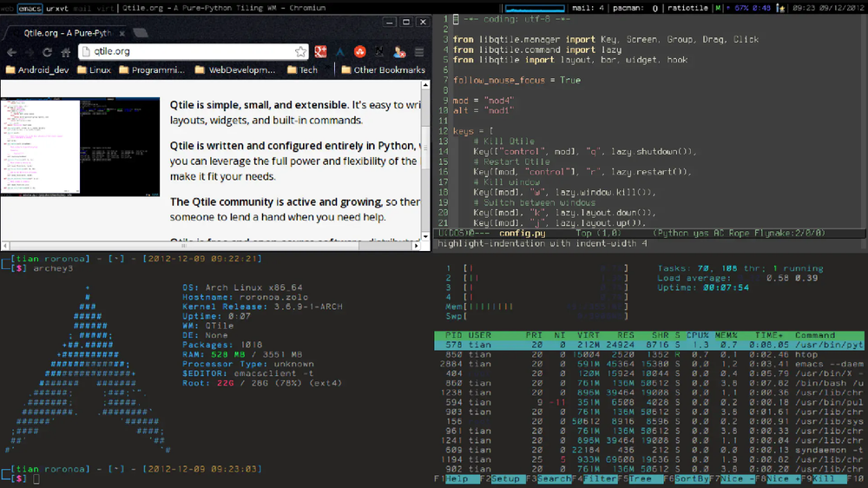868x488 pixels.
Task: Sort htop by the CPU% column header
Action: coord(698,335)
